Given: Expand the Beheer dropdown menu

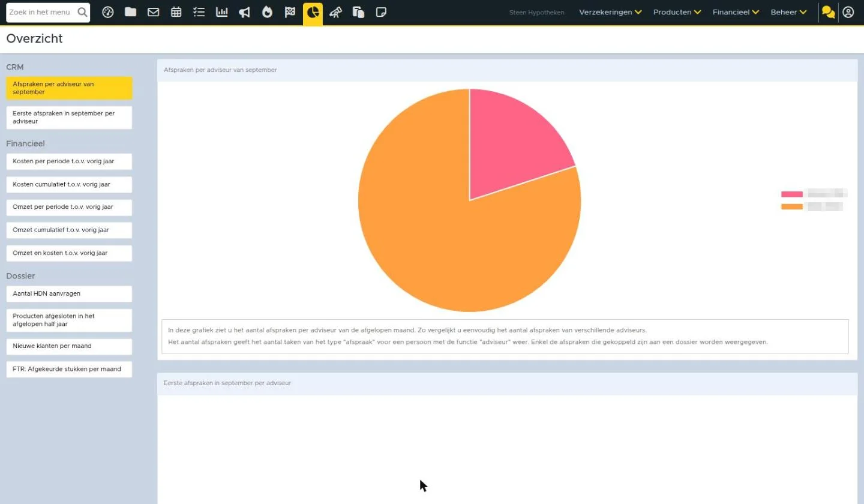Looking at the screenshot, I should (x=788, y=12).
